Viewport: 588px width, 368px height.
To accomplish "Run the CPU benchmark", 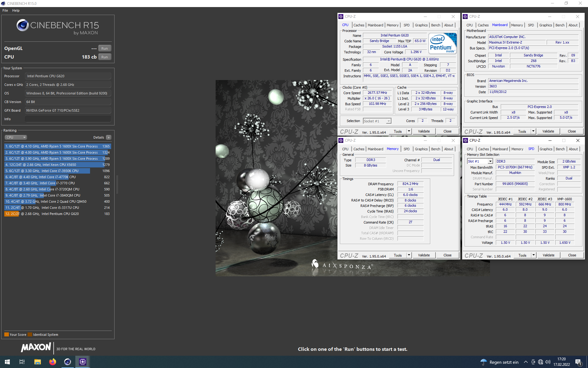I will pyautogui.click(x=105, y=57).
